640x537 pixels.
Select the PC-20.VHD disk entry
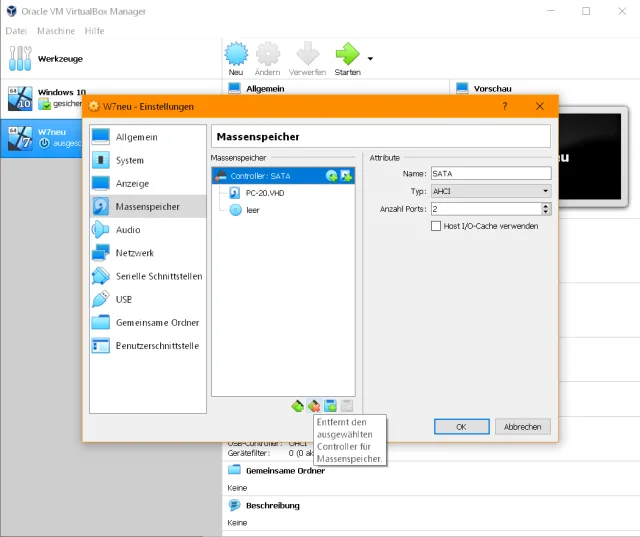pos(264,193)
